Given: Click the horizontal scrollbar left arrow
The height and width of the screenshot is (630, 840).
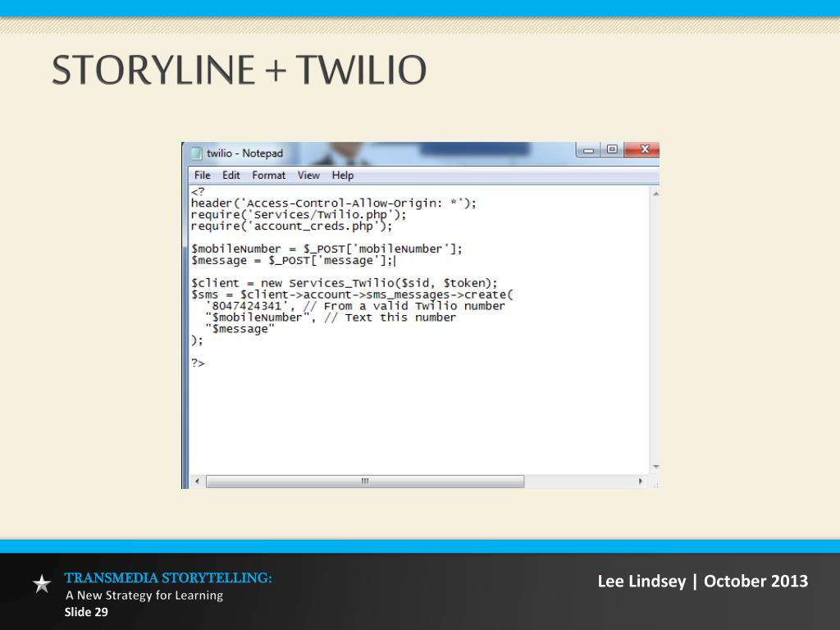Looking at the screenshot, I should [197, 481].
